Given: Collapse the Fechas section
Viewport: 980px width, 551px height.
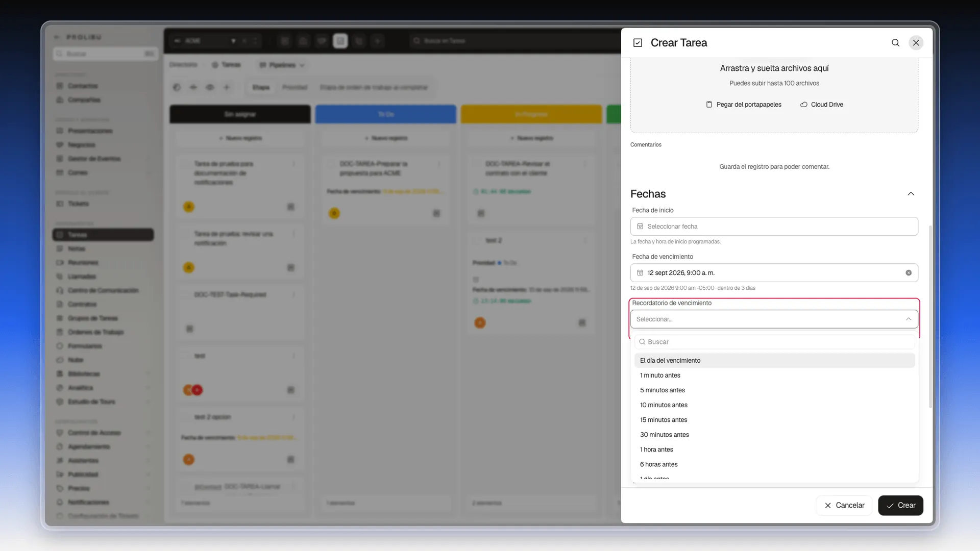Looking at the screenshot, I should [911, 194].
